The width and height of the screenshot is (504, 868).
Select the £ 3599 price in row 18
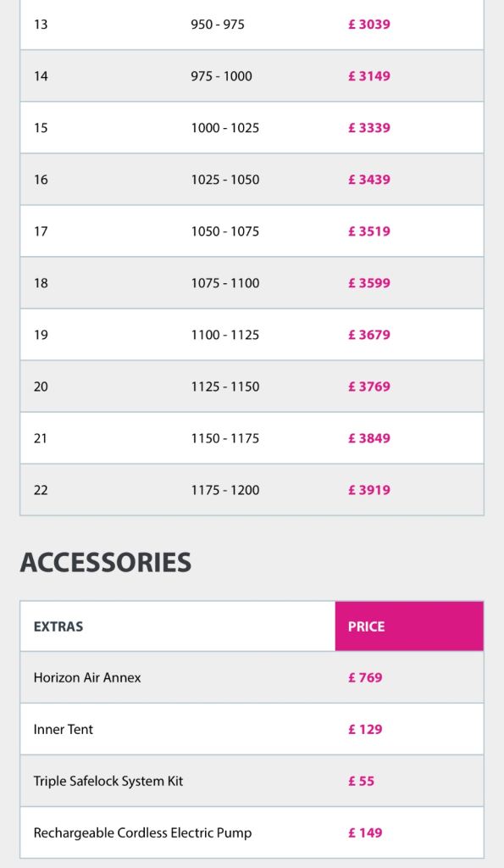tap(369, 283)
